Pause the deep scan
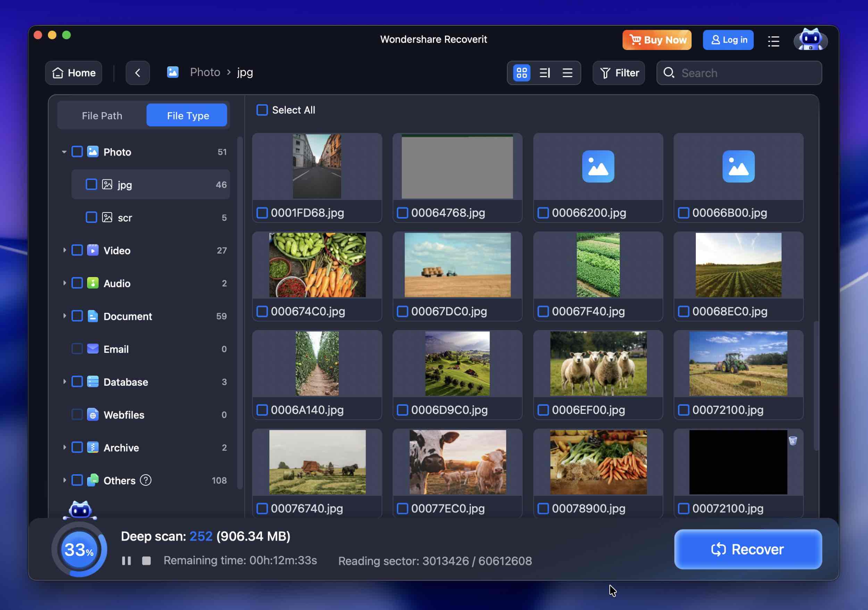Viewport: 868px width, 610px height. click(126, 560)
